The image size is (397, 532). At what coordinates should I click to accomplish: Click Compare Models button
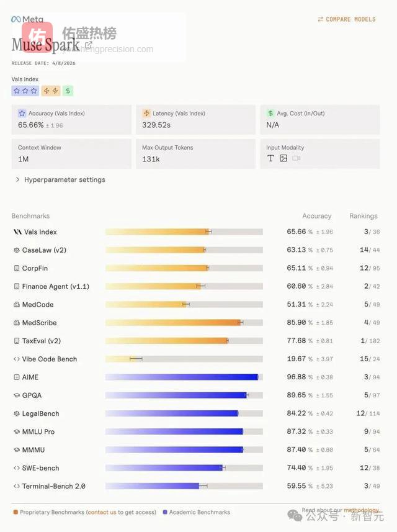[x=346, y=19]
